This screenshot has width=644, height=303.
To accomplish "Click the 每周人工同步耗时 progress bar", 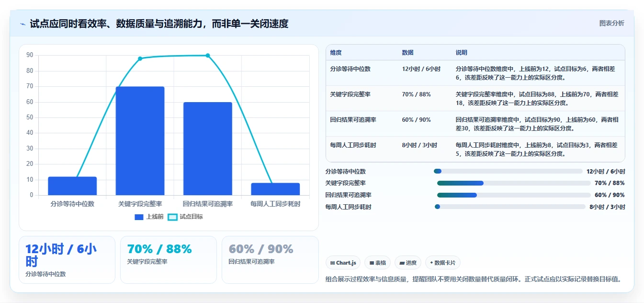I will [x=510, y=207].
